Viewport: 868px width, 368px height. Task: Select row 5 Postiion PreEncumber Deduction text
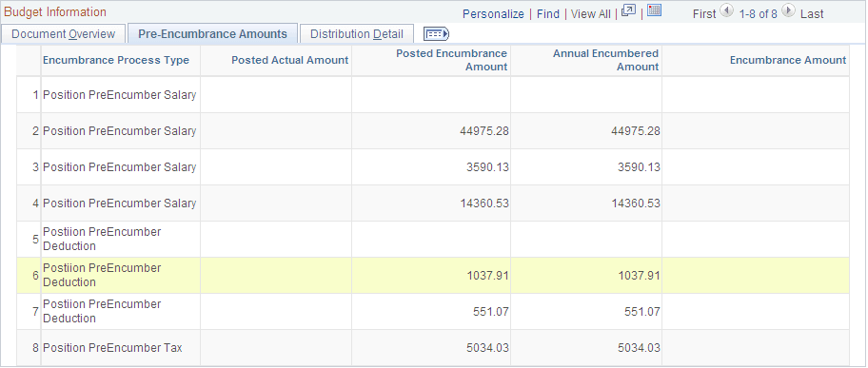coord(102,239)
